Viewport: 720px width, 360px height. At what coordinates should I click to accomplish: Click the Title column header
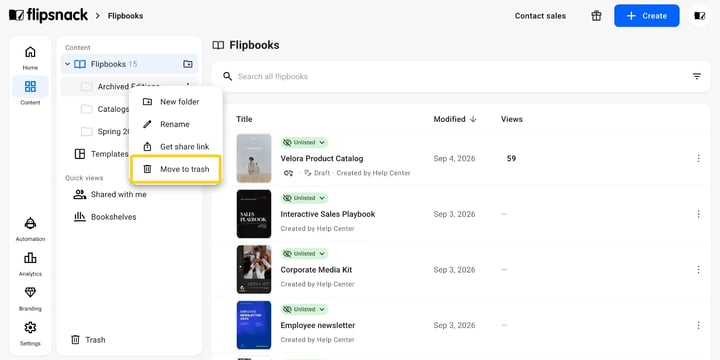click(x=244, y=119)
